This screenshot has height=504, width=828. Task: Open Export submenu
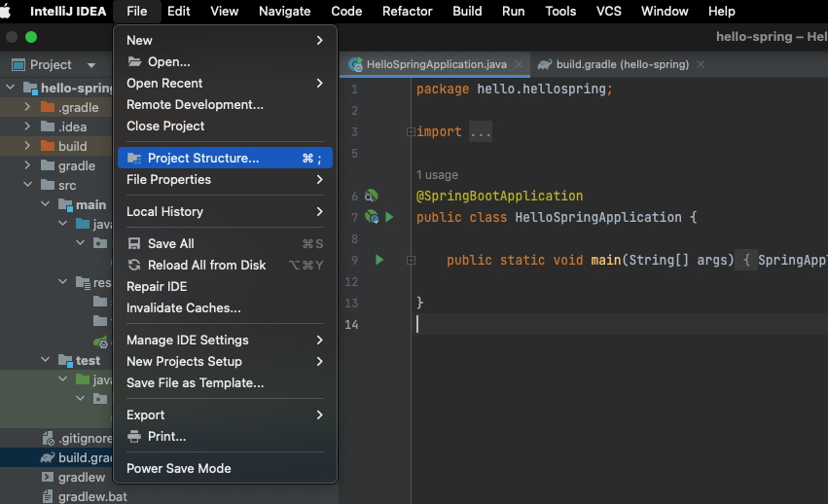click(x=225, y=414)
